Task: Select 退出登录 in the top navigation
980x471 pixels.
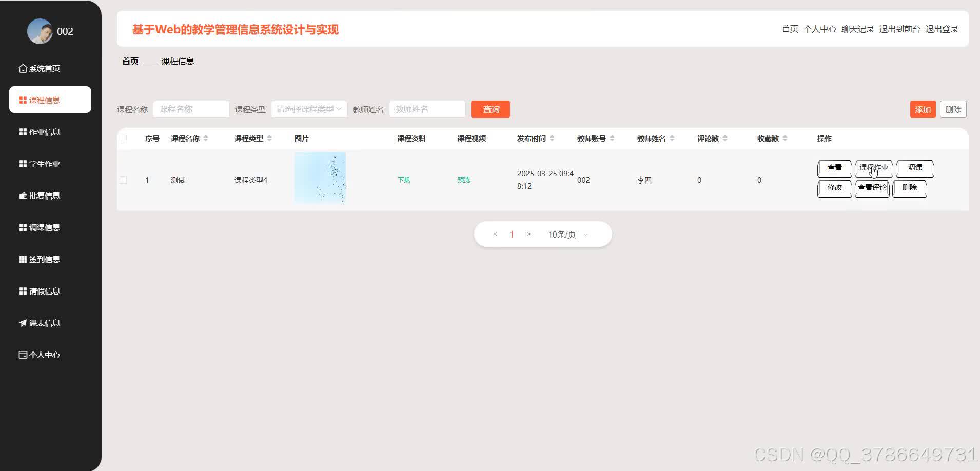Action: (943, 29)
